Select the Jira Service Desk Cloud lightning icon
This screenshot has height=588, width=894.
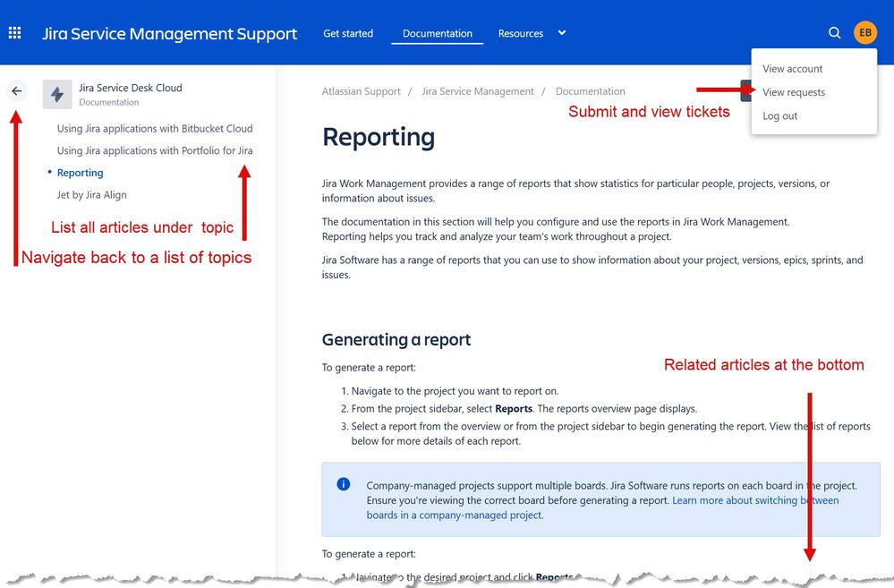point(57,94)
